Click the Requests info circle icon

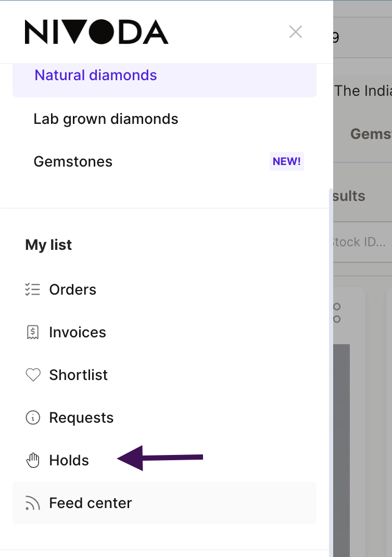click(x=33, y=417)
